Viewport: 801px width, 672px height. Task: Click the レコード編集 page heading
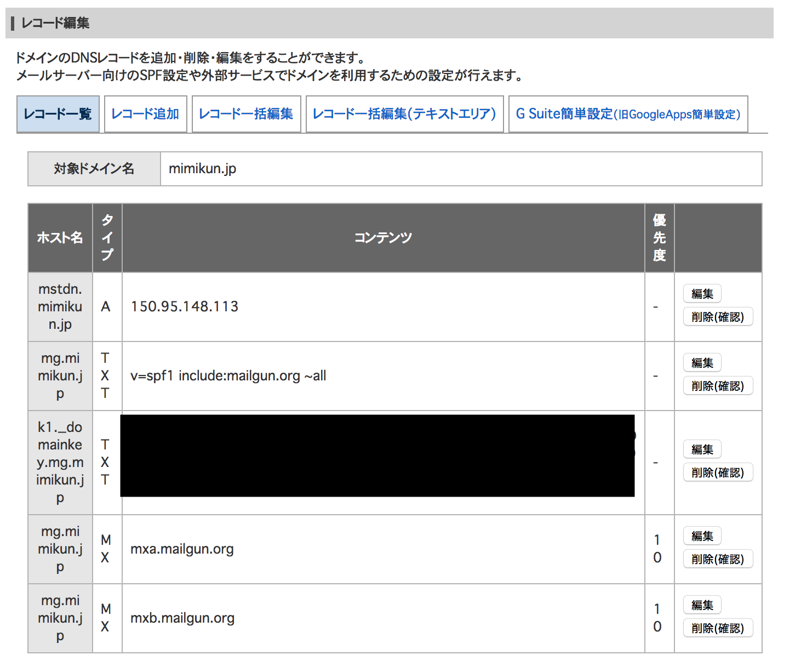click(x=55, y=23)
